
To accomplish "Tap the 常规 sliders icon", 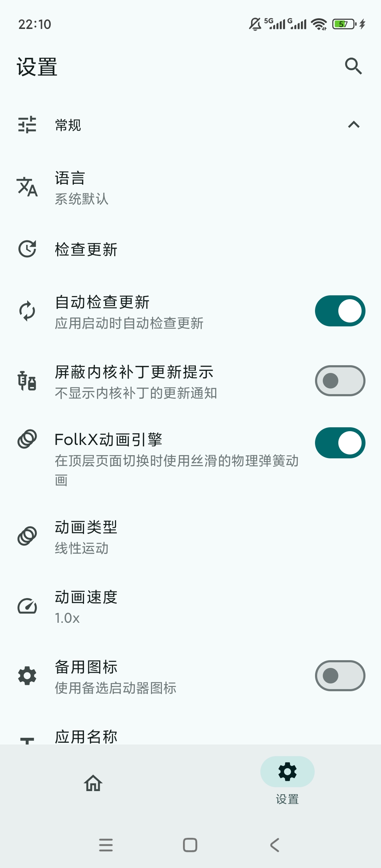I will coord(27,125).
